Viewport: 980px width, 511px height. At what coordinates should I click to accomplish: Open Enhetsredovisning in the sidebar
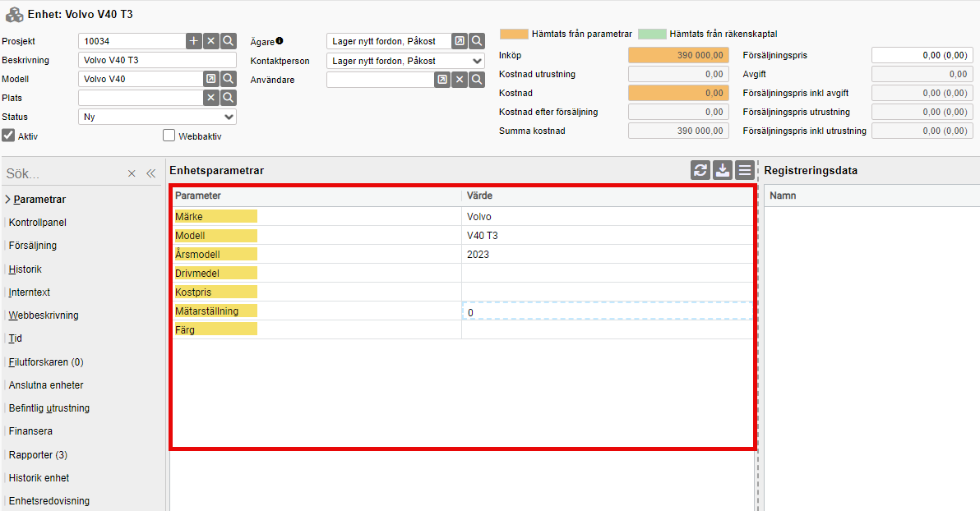tap(49, 501)
